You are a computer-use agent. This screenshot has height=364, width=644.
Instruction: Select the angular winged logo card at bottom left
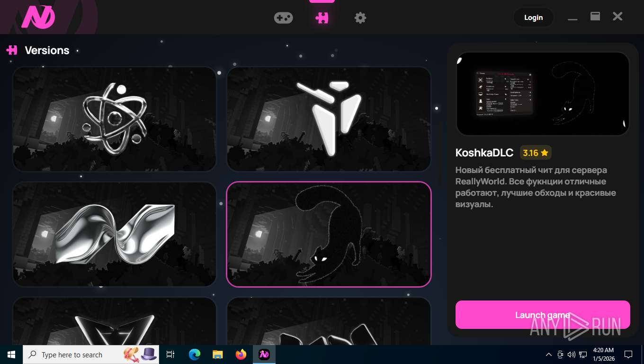[x=115, y=321]
